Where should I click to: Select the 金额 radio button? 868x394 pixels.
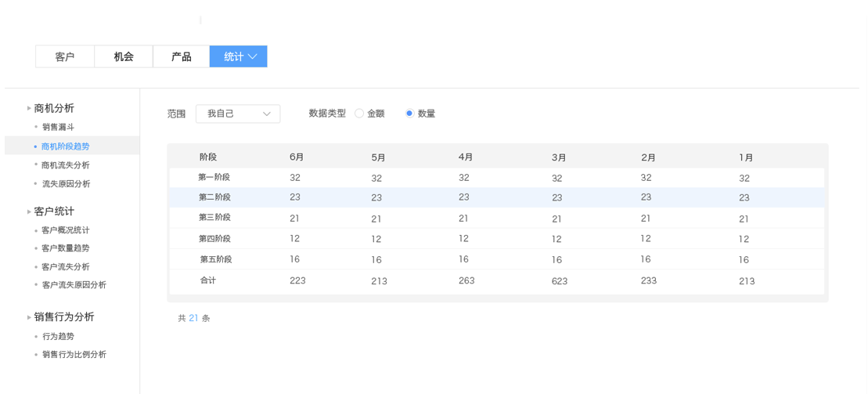[x=358, y=114]
